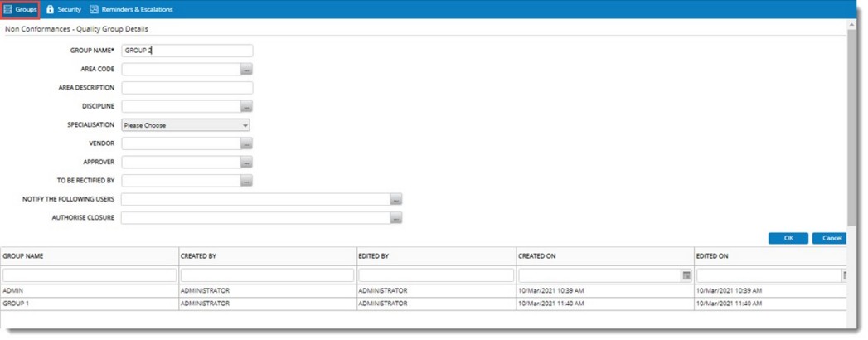The width and height of the screenshot is (868, 340).
Task: Click the vertical scrollbar on the right
Action: click(851, 124)
